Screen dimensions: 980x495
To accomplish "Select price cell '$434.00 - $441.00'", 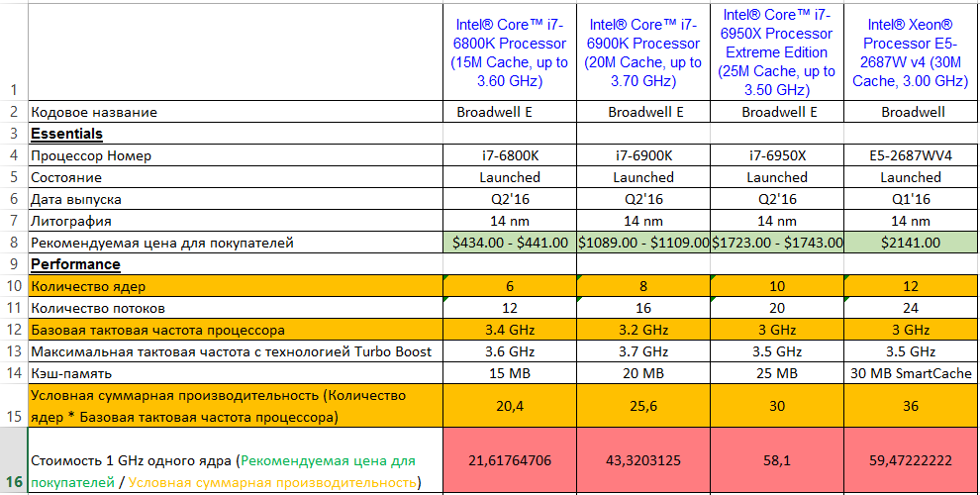I will (510, 243).
